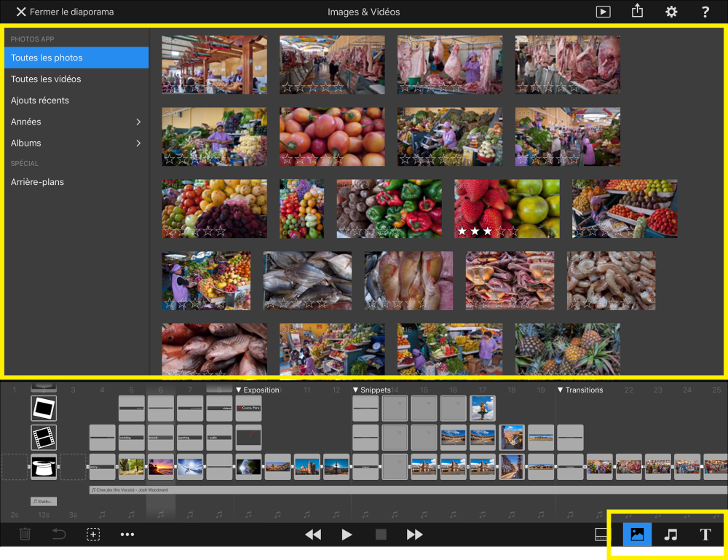Select the gray fish photo
This screenshot has height=560, width=728.
(x=307, y=280)
